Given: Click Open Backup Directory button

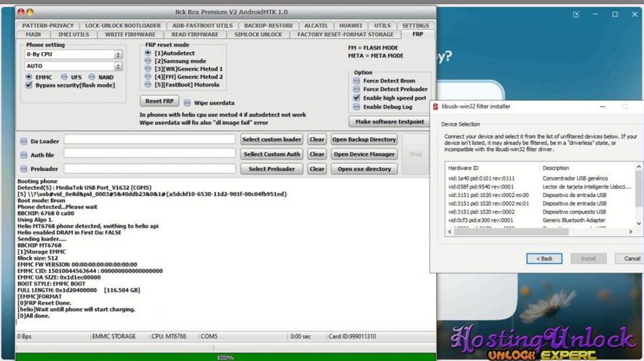Looking at the screenshot, I should pyautogui.click(x=364, y=139).
